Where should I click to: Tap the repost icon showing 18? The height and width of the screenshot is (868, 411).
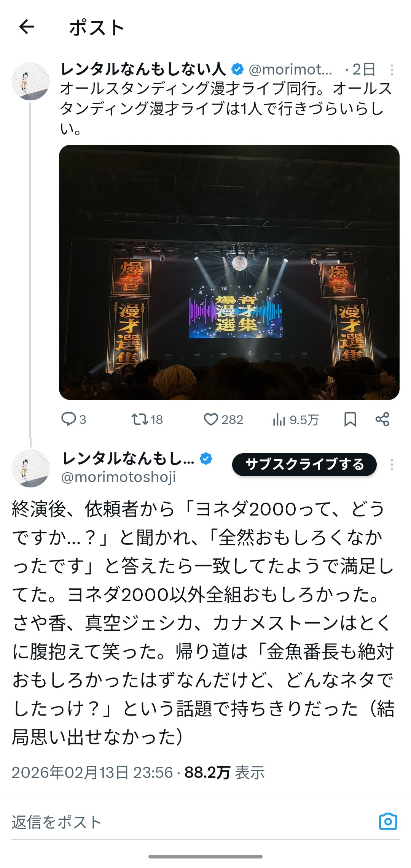(x=140, y=419)
